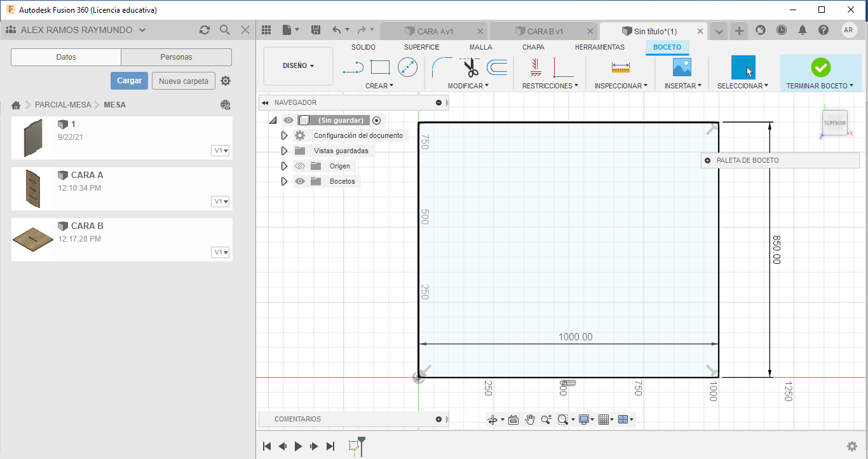Toggle visibility of Origen folder
The width and height of the screenshot is (868, 459).
pos(300,166)
